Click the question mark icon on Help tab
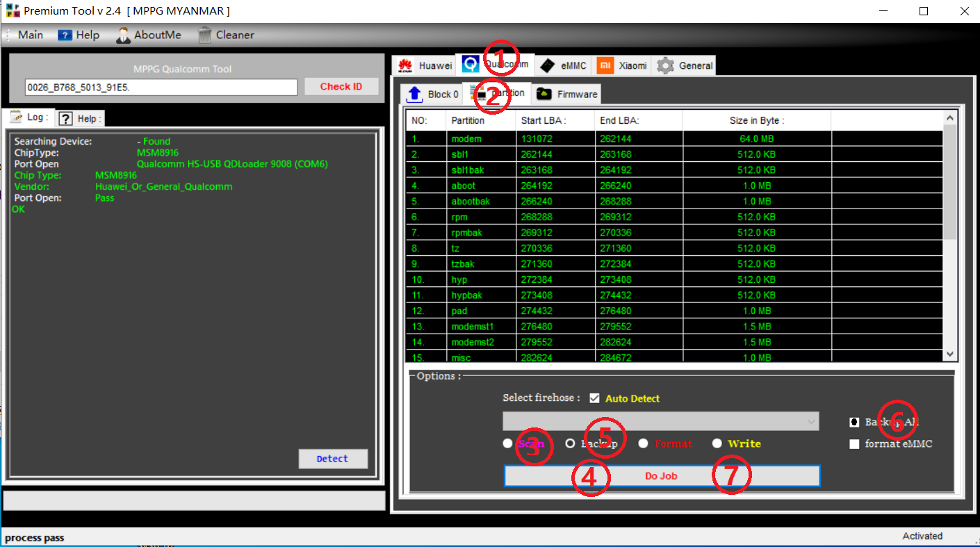Viewport: 980px width, 547px height. 65,118
